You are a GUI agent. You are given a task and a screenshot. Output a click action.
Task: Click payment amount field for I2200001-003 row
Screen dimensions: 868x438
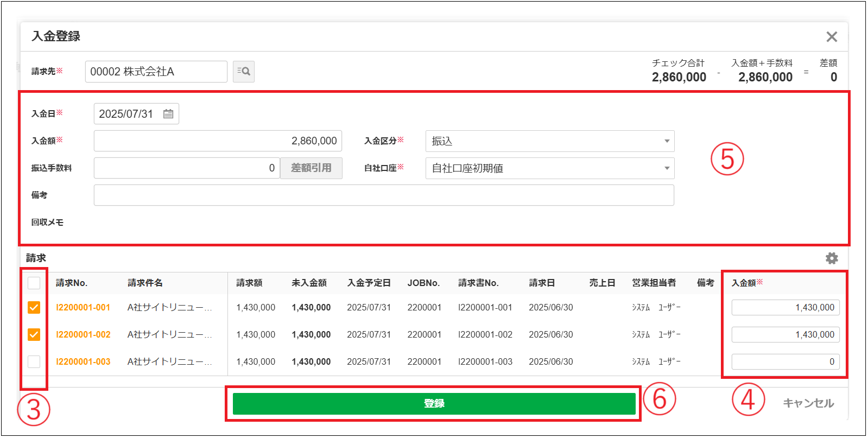tap(785, 361)
